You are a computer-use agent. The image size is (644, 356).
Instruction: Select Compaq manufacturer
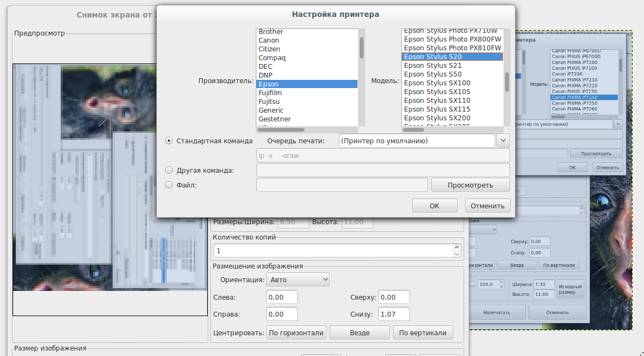tap(307, 58)
